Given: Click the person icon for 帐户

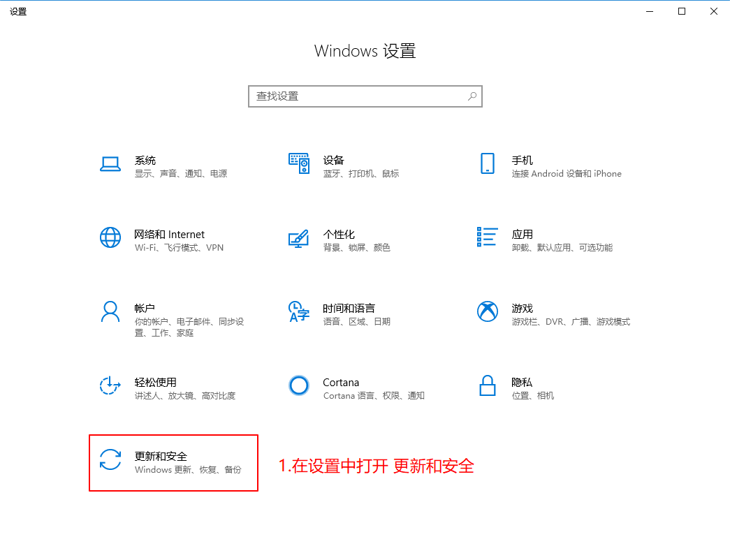Looking at the screenshot, I should [x=110, y=311].
